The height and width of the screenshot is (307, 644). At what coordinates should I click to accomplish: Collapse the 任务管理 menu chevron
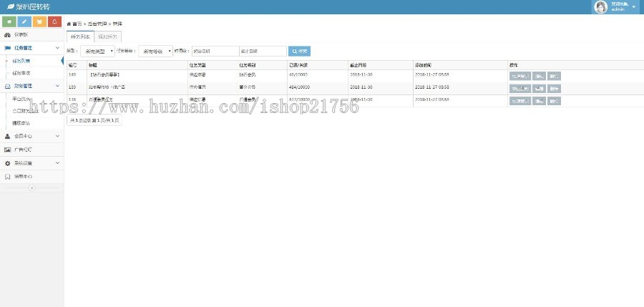pyautogui.click(x=57, y=48)
